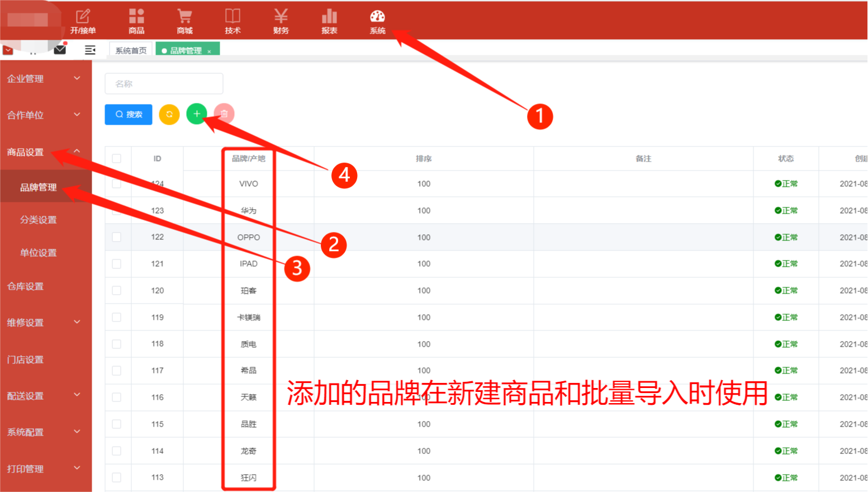Image resolution: width=868 pixels, height=492 pixels.
Task: Open the 门店设置 sidebar item
Action: click(46, 359)
